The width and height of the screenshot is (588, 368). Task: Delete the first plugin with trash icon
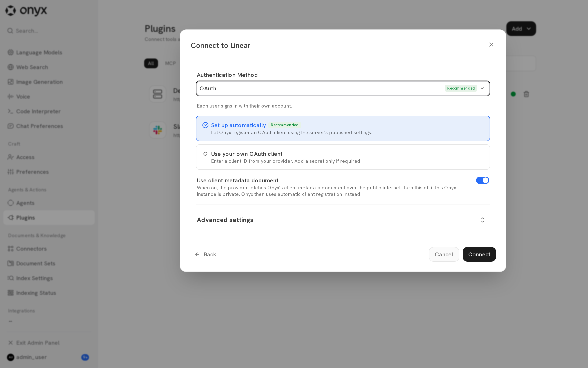click(526, 94)
